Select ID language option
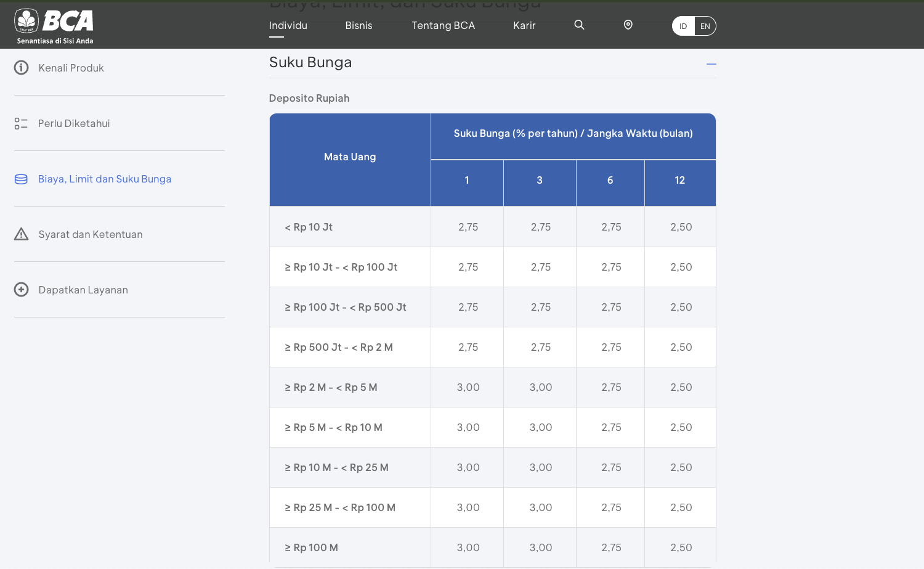The height and width of the screenshot is (569, 924). (683, 26)
